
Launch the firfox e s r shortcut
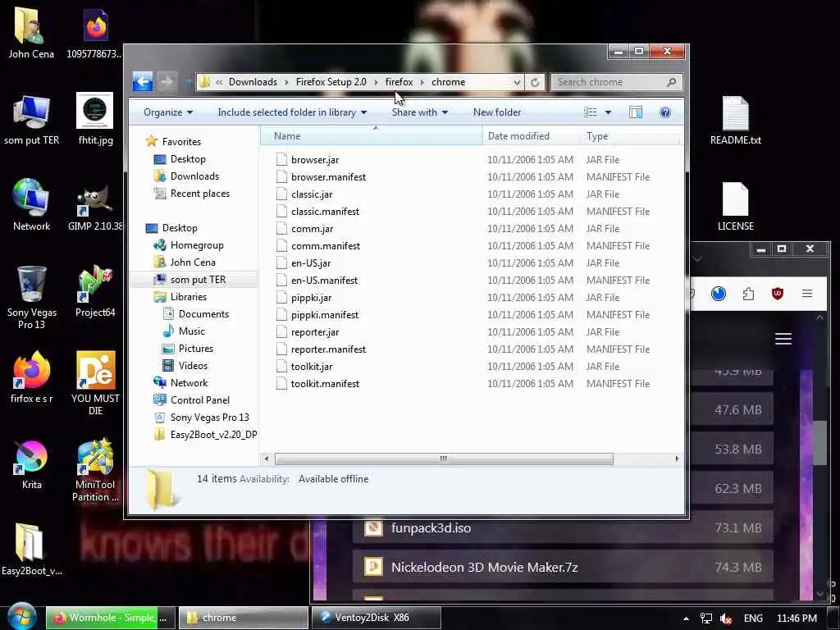(31, 377)
